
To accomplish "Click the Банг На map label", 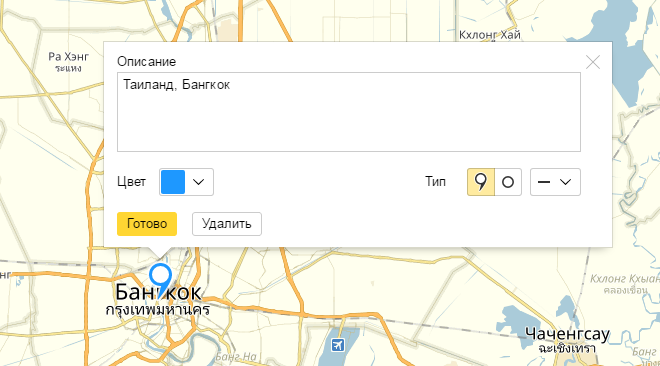I will pyautogui.click(x=235, y=357).
